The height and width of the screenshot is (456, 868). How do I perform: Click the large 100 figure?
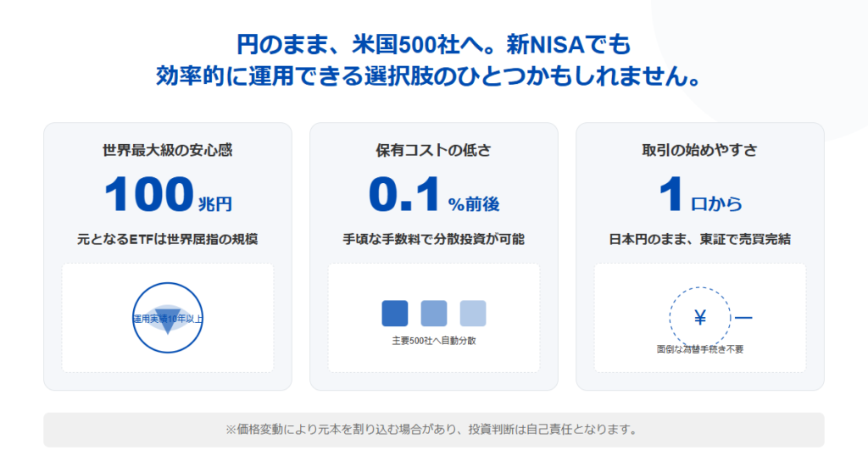tap(149, 195)
